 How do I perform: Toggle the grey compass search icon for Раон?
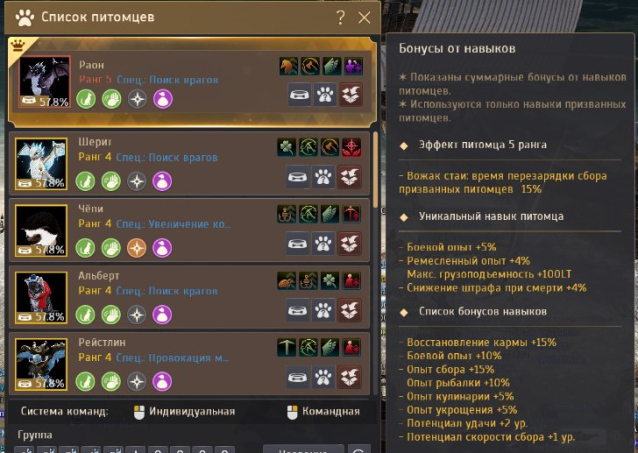138,99
